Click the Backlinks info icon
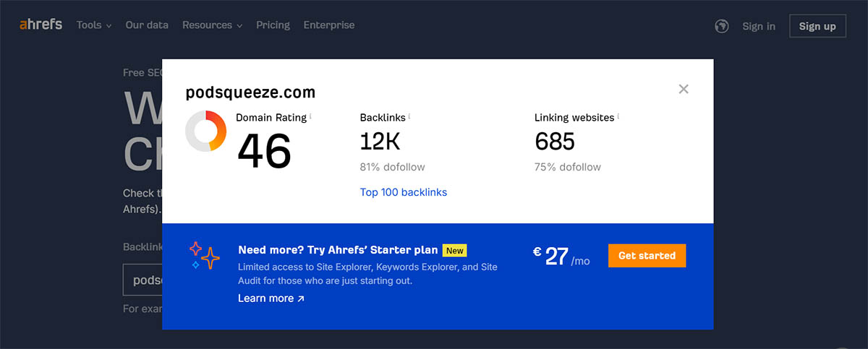The width and height of the screenshot is (868, 349). point(409,116)
